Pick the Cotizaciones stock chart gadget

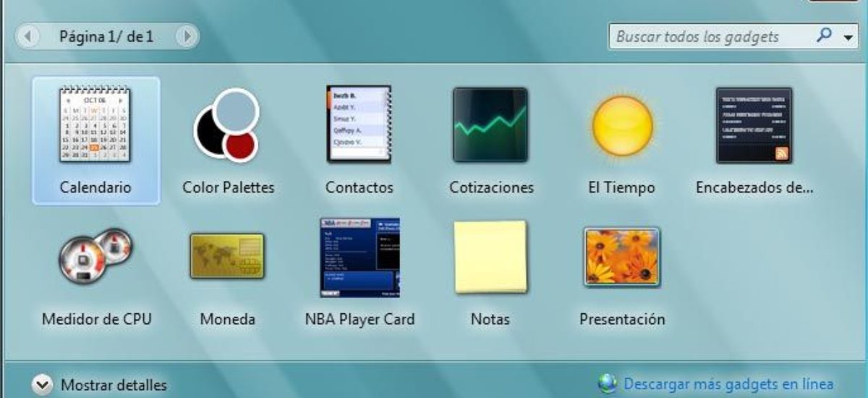click(x=490, y=124)
